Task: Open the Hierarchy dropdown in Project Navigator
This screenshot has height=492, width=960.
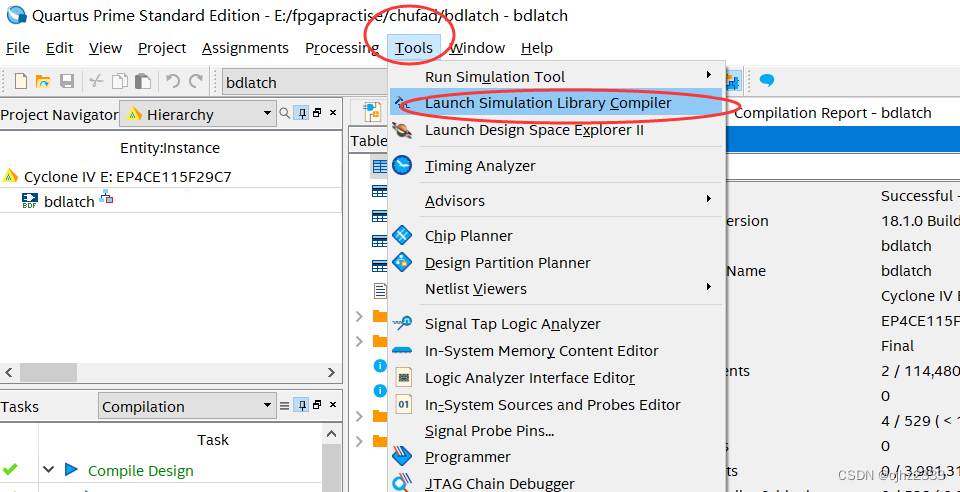Action: click(196, 114)
